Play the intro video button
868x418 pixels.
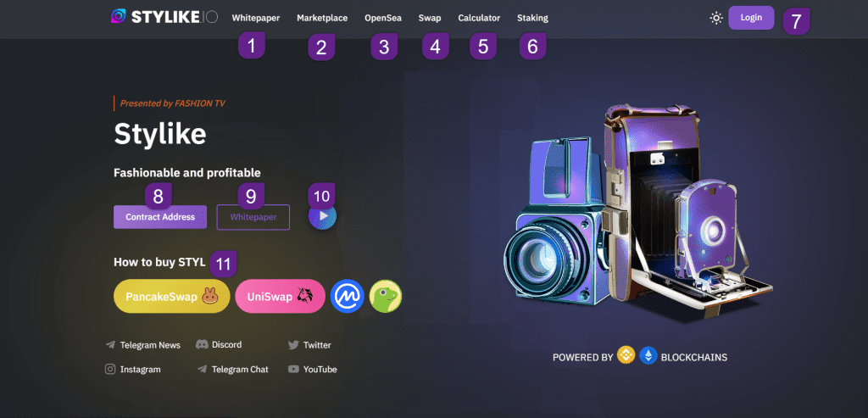(x=323, y=216)
